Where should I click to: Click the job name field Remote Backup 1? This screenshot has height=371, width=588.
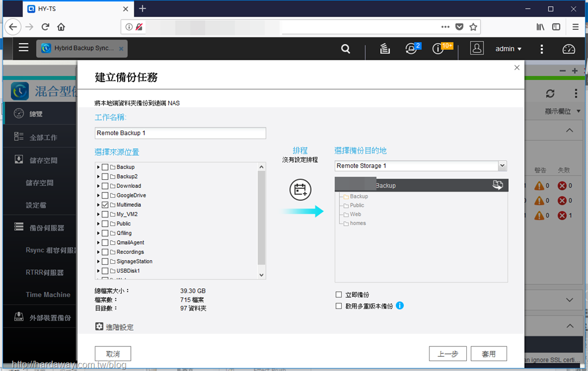(180, 133)
